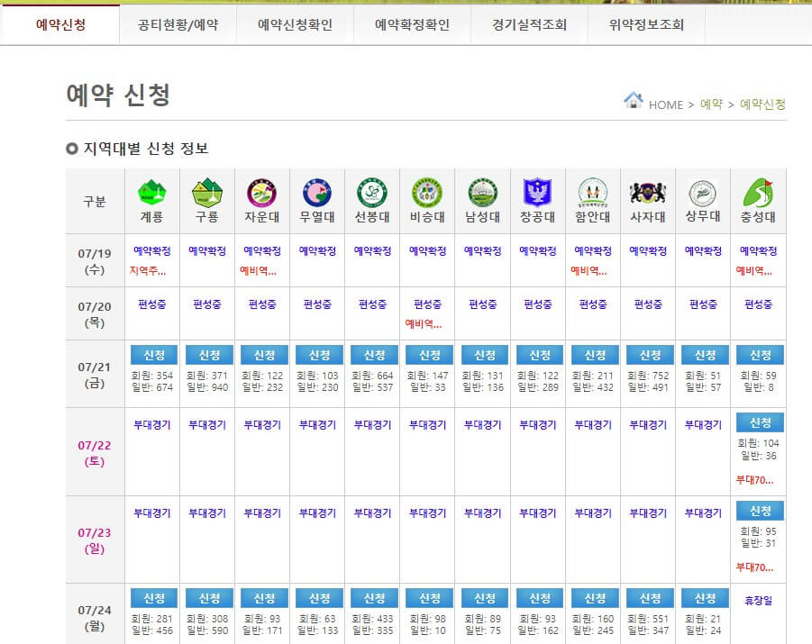Image resolution: width=812 pixels, height=644 pixels.
Task: Click the 남성대 course logo
Action: (x=483, y=190)
